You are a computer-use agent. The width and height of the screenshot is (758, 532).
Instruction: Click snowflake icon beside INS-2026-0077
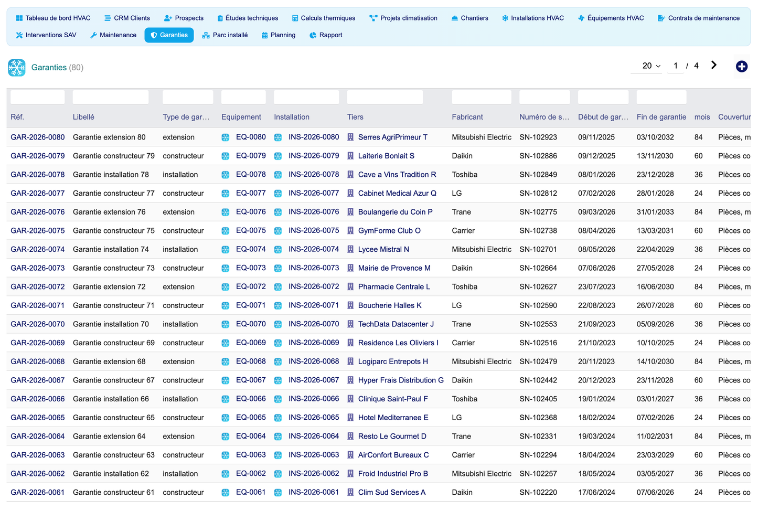[x=278, y=194]
